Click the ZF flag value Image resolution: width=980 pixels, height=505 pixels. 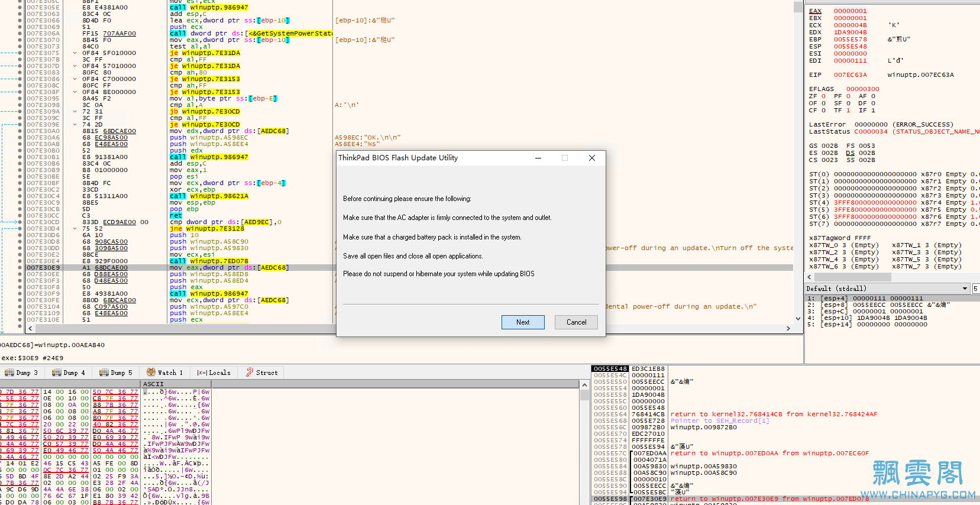823,96
